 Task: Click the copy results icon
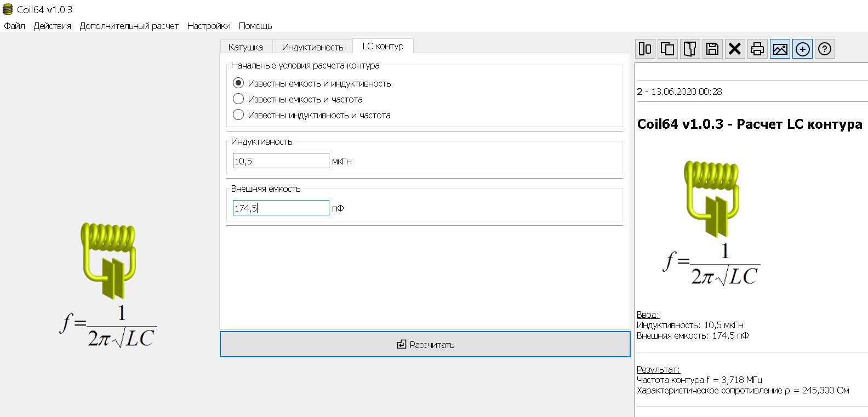click(x=667, y=49)
